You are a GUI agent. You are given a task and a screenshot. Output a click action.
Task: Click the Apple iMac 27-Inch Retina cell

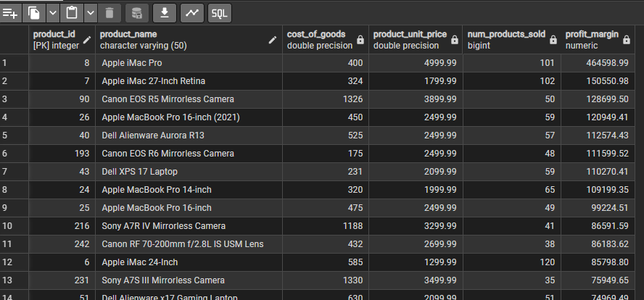tap(189, 81)
